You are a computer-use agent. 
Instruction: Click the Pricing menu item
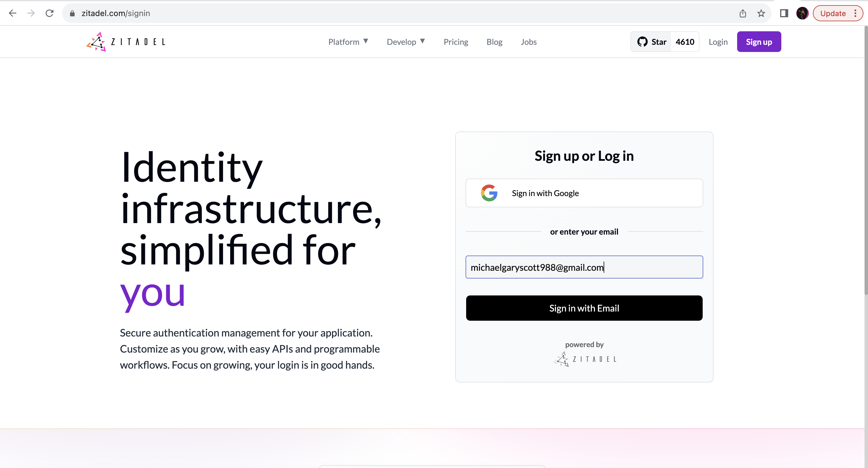click(456, 42)
